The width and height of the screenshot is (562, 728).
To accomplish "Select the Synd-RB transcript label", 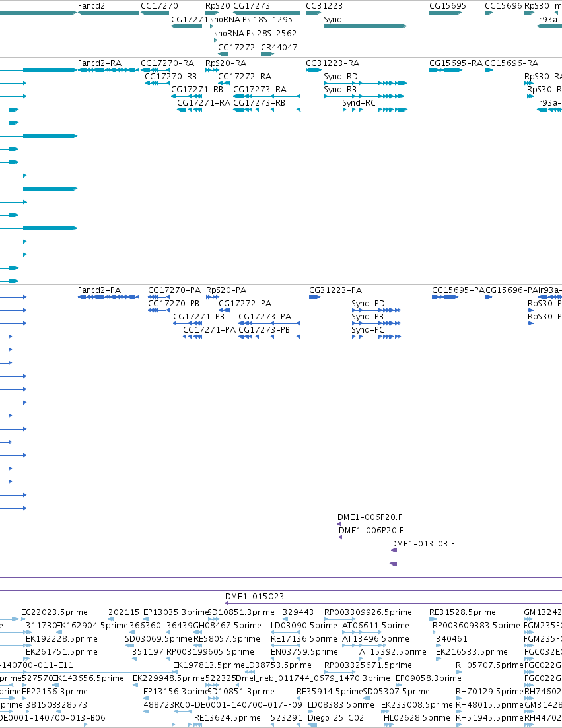I will [340, 90].
